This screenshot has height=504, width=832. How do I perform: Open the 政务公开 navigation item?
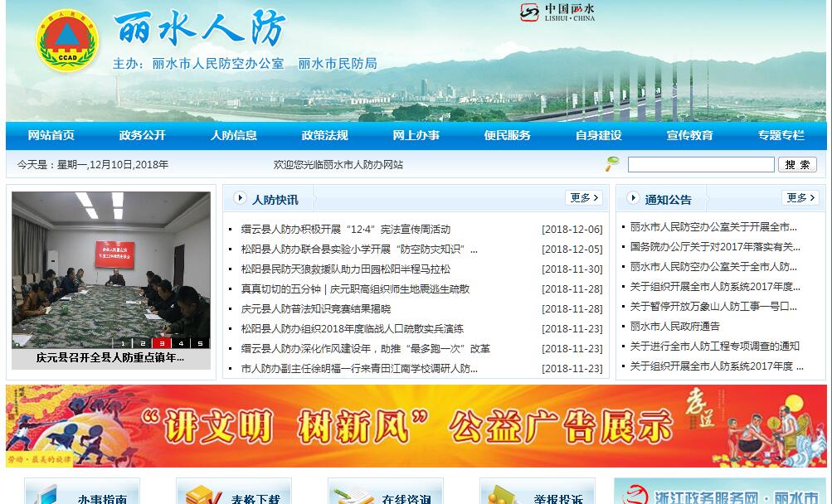(142, 135)
